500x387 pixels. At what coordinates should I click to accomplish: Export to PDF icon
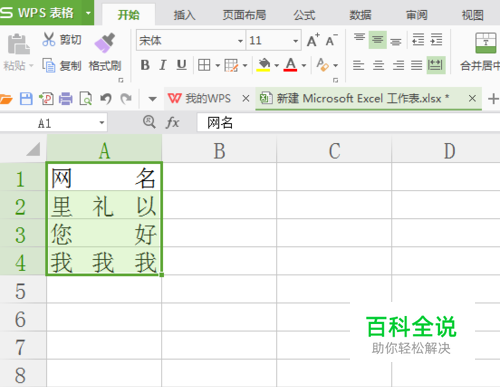tap(46, 99)
